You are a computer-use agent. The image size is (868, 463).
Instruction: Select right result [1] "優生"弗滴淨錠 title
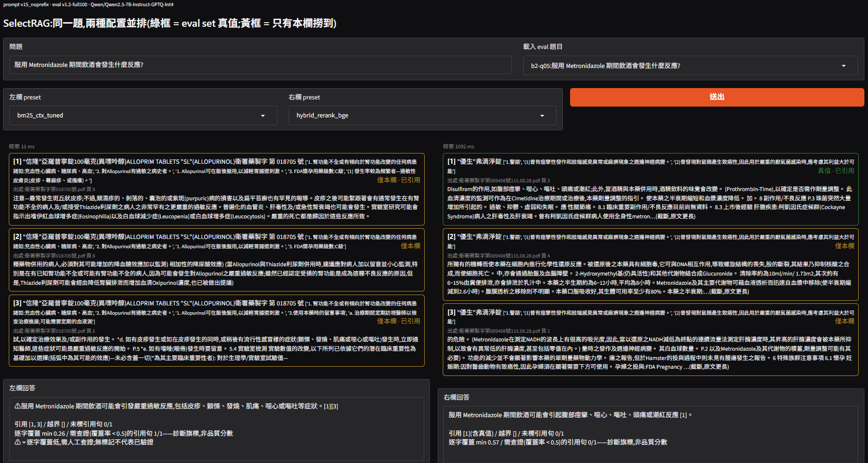pos(475,162)
